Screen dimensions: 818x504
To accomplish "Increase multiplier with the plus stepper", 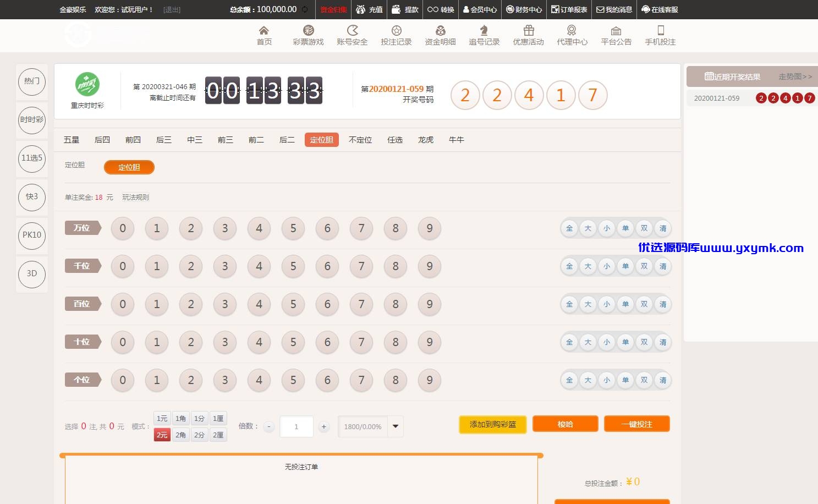I will 324,426.
